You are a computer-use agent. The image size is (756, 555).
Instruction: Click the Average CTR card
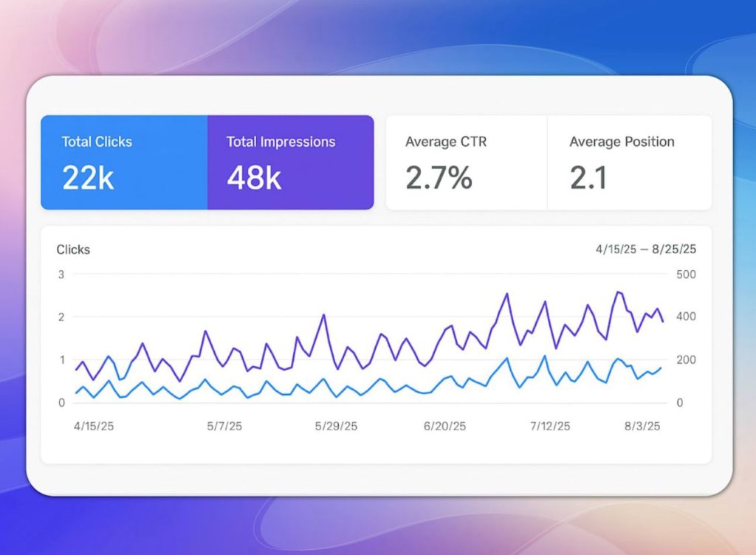coord(464,162)
